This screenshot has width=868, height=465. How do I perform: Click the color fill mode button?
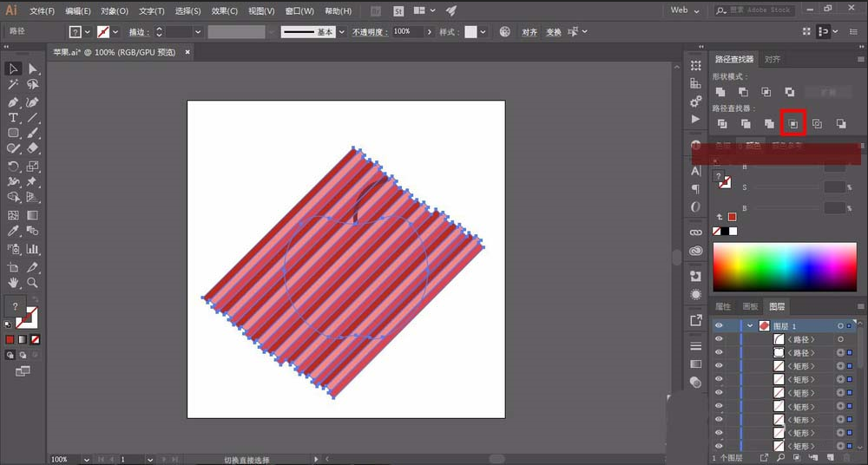[x=10, y=339]
